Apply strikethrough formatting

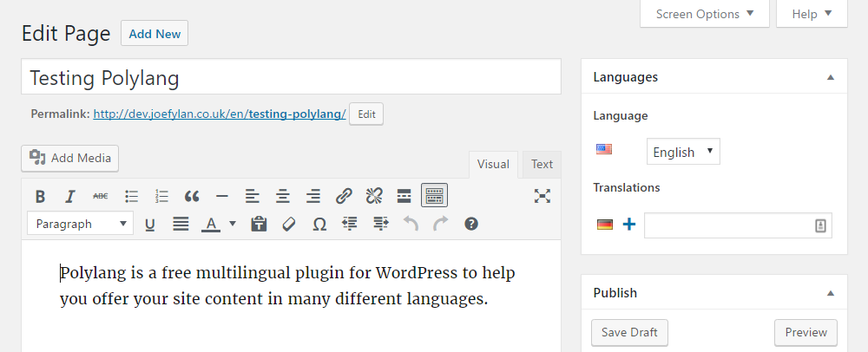tap(100, 196)
